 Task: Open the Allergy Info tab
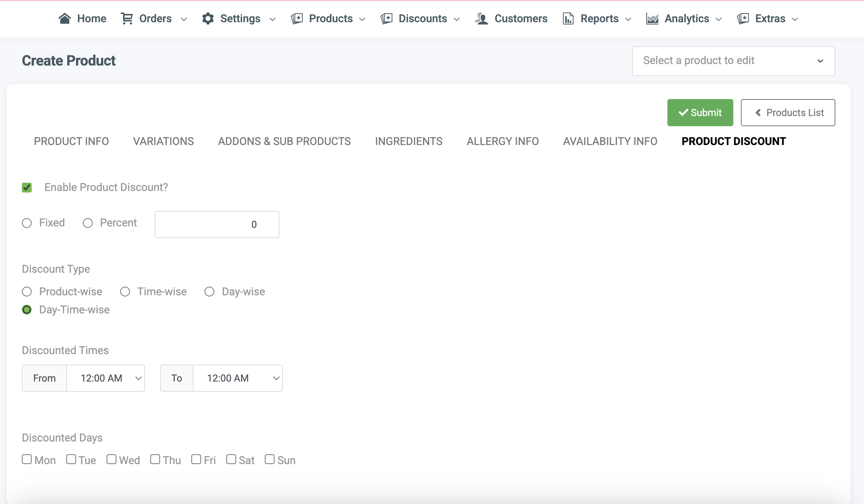pyautogui.click(x=502, y=141)
